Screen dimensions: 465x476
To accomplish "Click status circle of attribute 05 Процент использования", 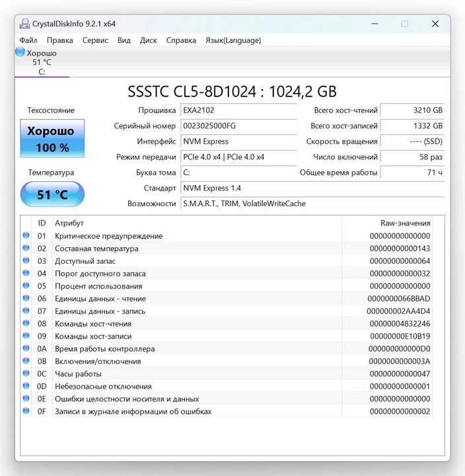I will click(26, 286).
